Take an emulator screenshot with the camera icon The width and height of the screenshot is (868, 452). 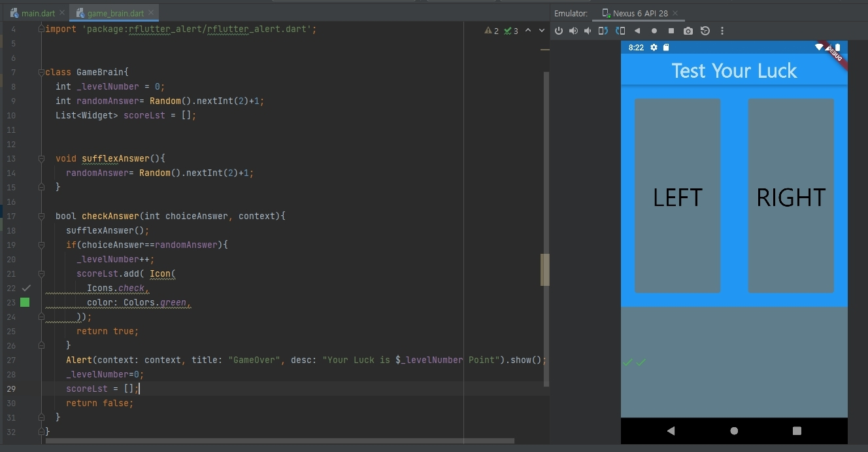click(x=688, y=31)
